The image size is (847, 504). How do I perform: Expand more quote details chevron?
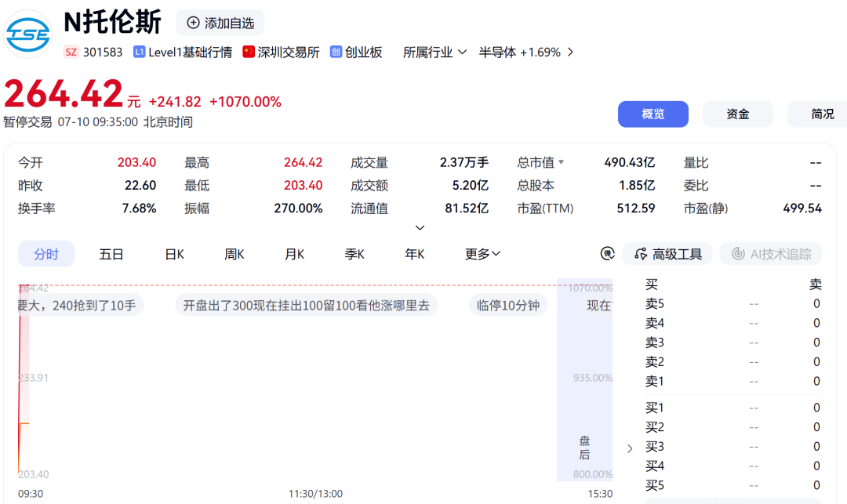coord(420,228)
